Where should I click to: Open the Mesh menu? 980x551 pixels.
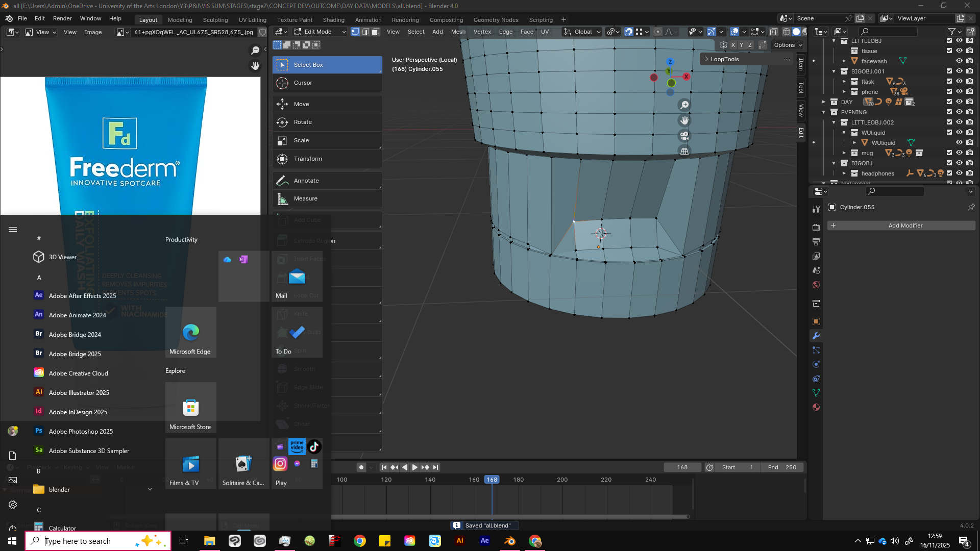tap(458, 32)
